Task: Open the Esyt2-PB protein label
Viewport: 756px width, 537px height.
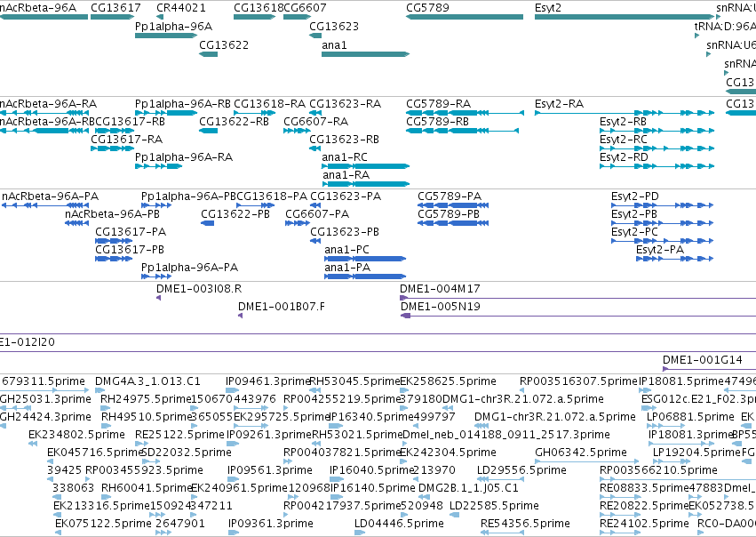Action: 634,214
